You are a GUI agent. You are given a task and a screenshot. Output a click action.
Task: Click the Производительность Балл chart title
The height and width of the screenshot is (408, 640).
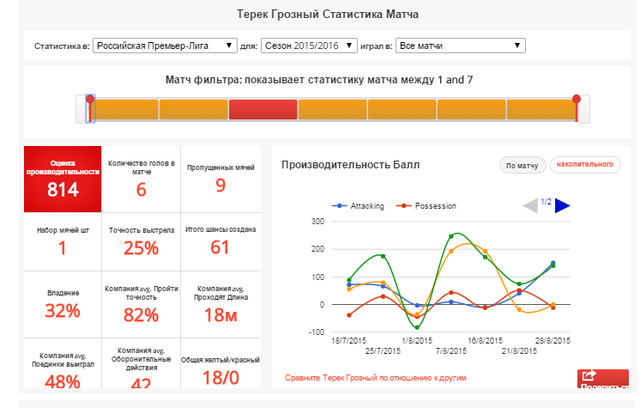[350, 165]
